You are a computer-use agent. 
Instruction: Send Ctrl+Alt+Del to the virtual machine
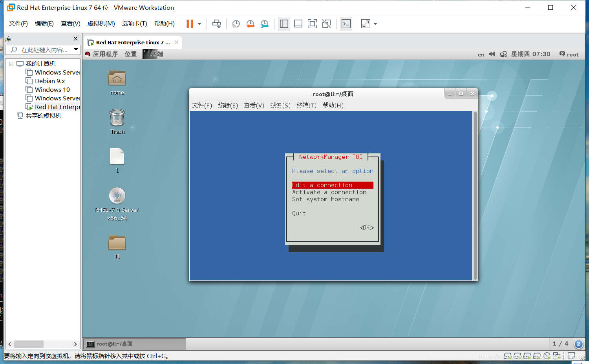pyautogui.click(x=216, y=24)
